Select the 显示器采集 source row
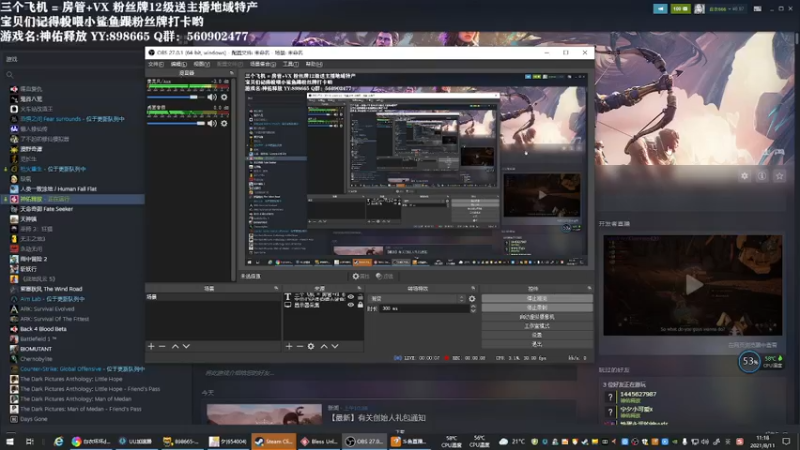 coord(323,305)
